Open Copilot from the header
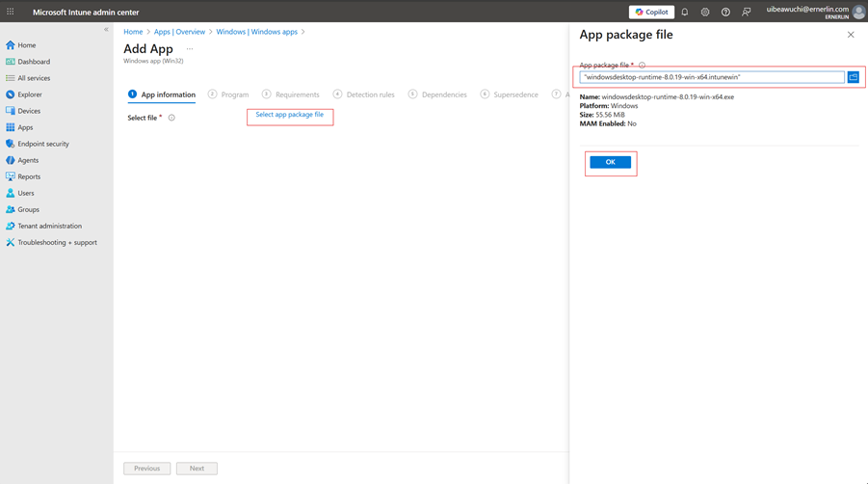 651,12
